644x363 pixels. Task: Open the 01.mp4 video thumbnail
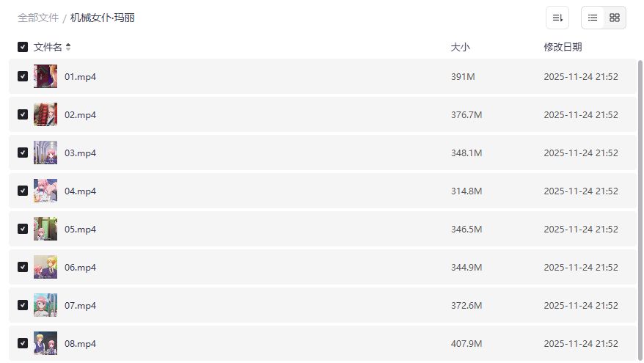(x=45, y=76)
